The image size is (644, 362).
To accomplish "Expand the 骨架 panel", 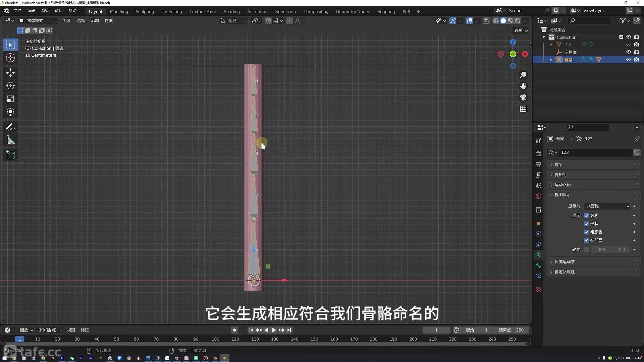I will pos(593,165).
